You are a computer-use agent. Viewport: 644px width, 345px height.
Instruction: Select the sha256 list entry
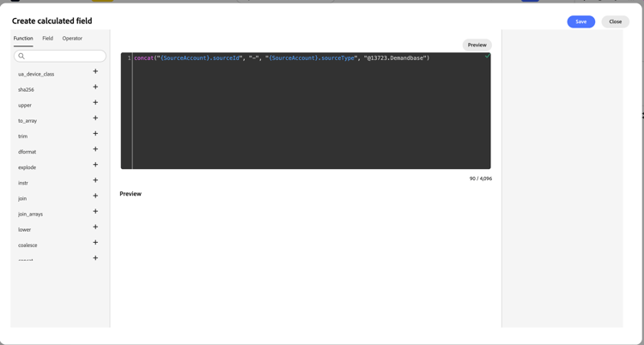pyautogui.click(x=26, y=89)
